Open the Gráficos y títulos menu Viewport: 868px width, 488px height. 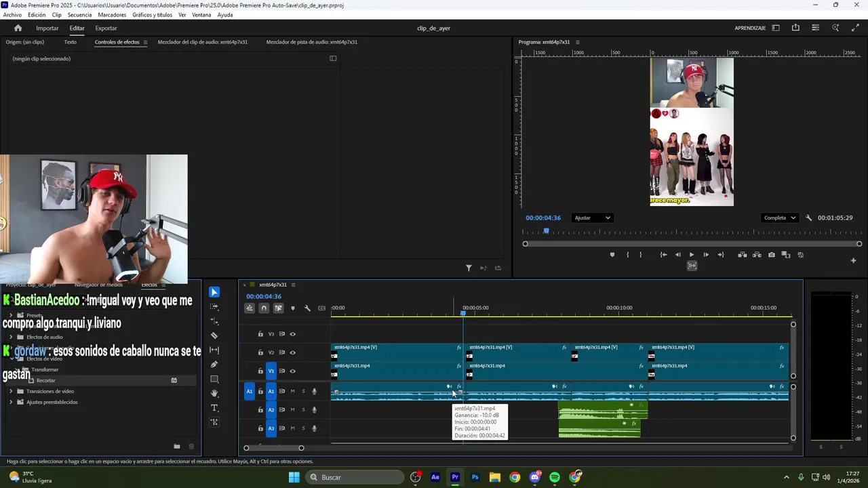click(152, 15)
